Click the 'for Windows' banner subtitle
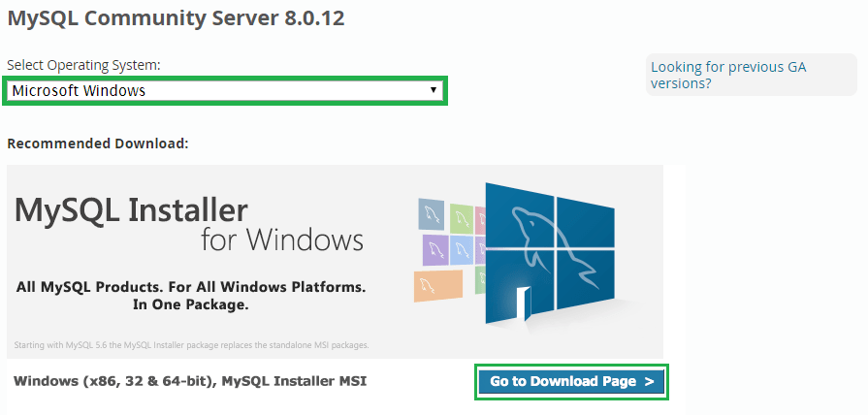The image size is (868, 415). tap(282, 239)
